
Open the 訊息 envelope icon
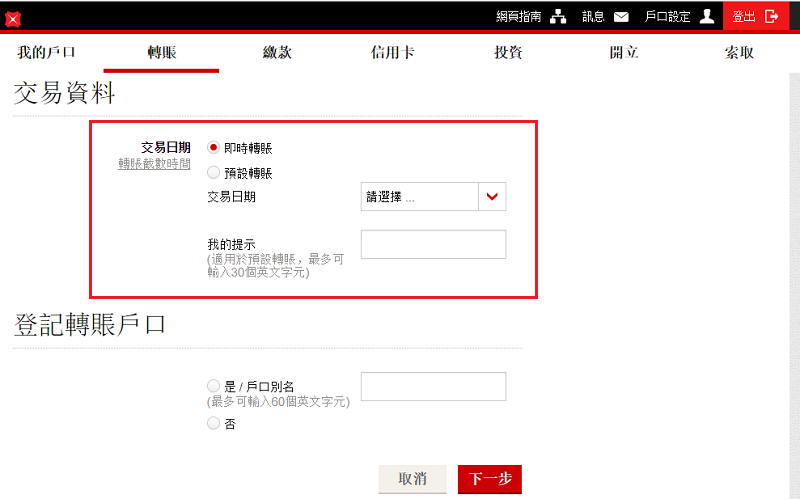(621, 17)
